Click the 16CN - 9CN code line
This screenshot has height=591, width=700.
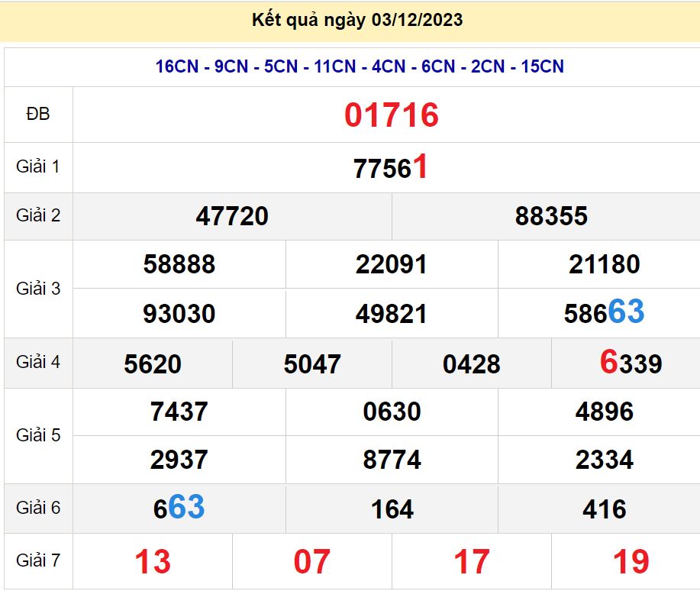pos(360,66)
